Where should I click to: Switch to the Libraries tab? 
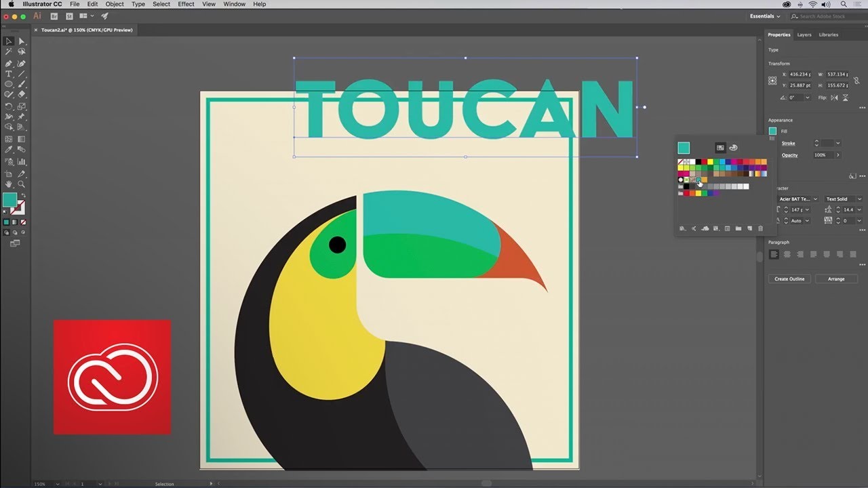(x=829, y=35)
